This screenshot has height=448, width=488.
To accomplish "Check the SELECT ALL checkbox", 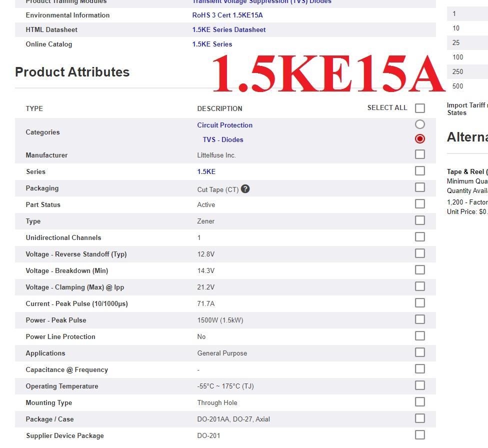I will 420,108.
